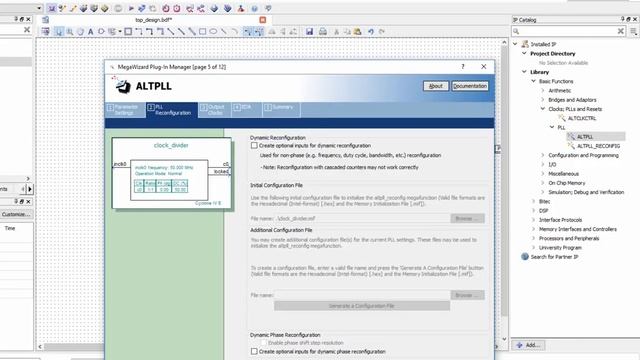Image resolution: width=640 pixels, height=360 pixels.
Task: Undo the last edit
Action: pyautogui.click(x=371, y=31)
